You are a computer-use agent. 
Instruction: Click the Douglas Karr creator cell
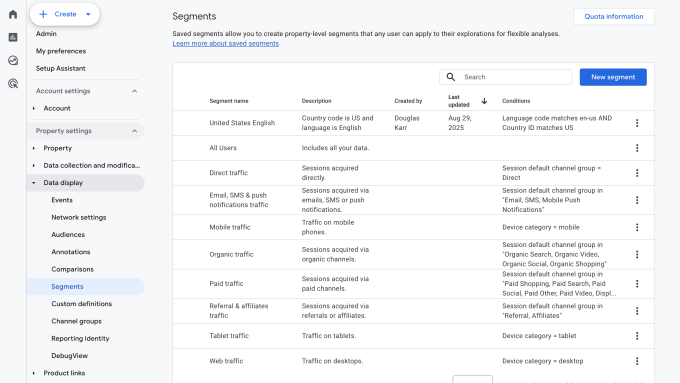click(x=407, y=123)
